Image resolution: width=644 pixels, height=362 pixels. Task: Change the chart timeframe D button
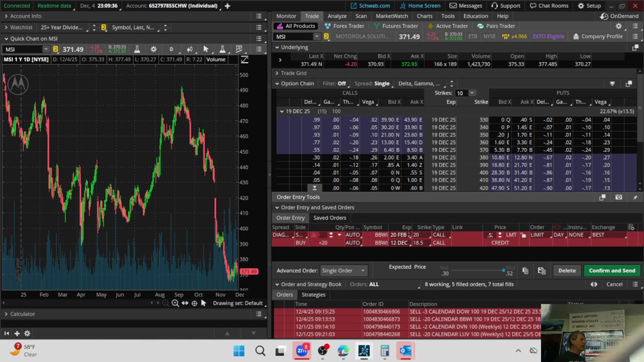point(171,49)
